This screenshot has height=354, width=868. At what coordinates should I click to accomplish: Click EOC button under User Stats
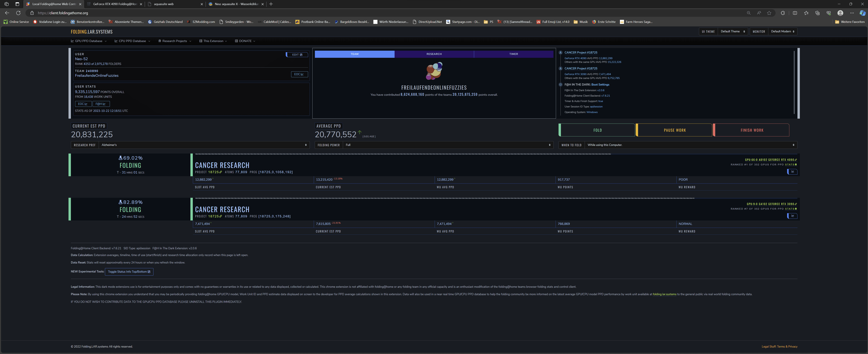(83, 104)
